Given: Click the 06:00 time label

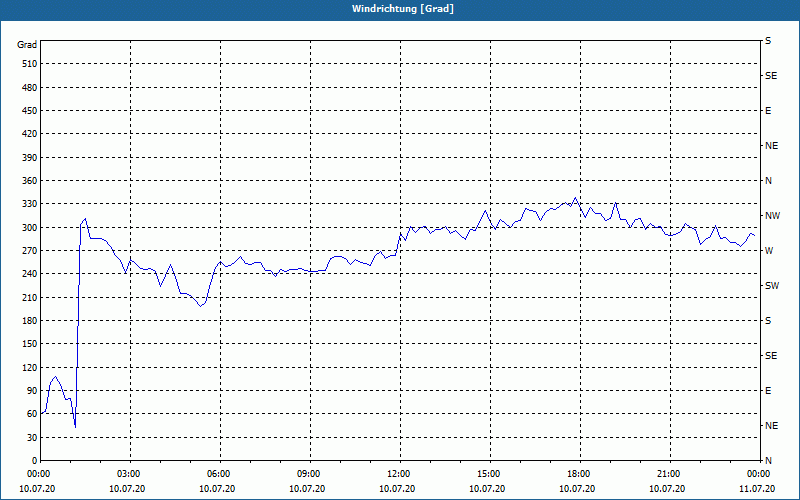Looking at the screenshot, I should pyautogui.click(x=217, y=474).
